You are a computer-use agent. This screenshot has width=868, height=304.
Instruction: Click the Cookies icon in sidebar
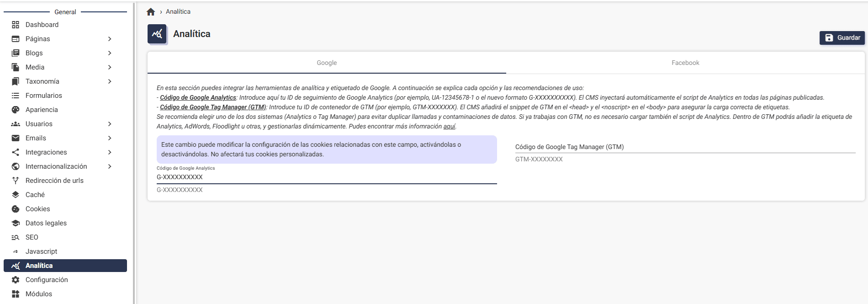pyautogui.click(x=16, y=209)
